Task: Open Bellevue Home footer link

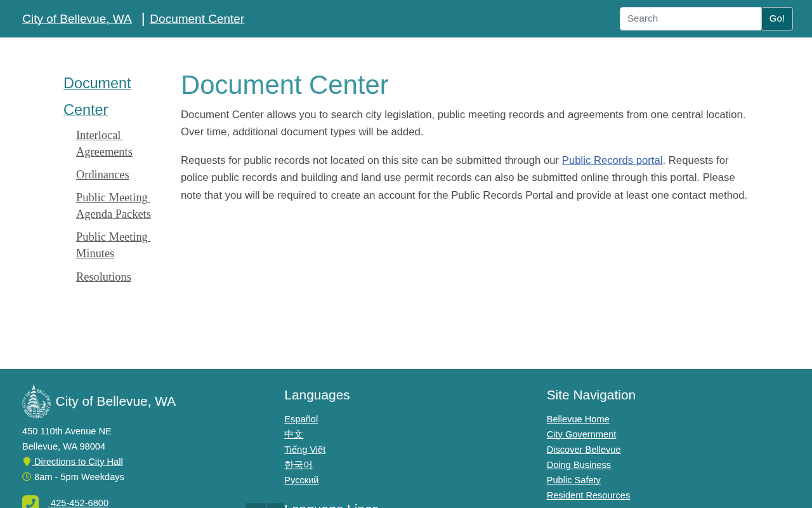Action: (x=578, y=419)
